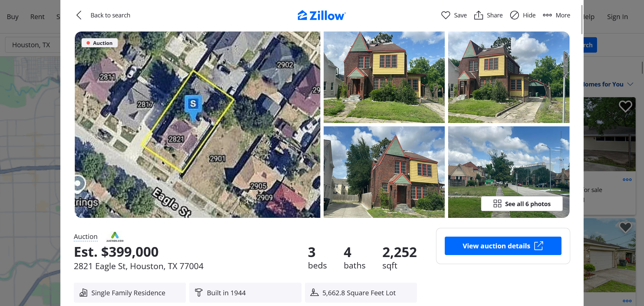Click the Auction.com logo icon

click(115, 237)
